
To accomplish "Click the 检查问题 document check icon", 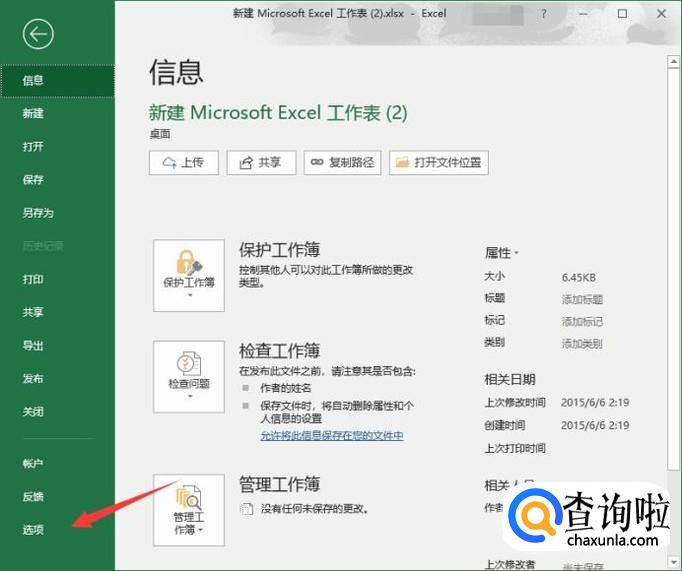I will coord(189,377).
